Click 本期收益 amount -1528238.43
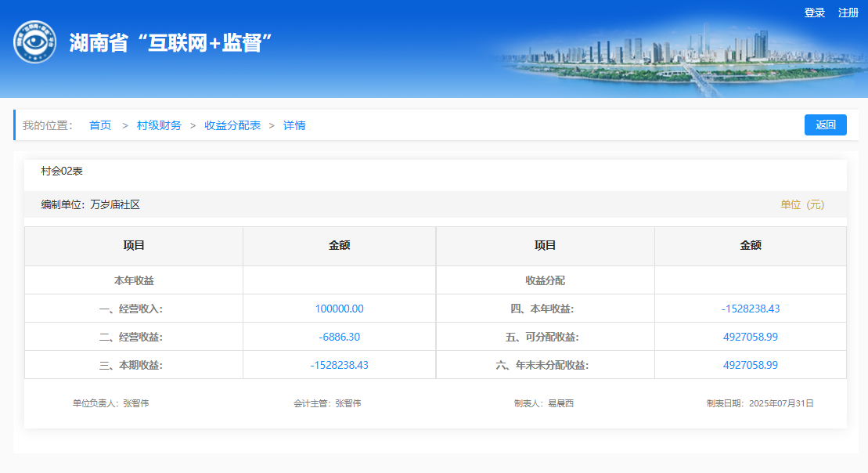 pyautogui.click(x=339, y=365)
